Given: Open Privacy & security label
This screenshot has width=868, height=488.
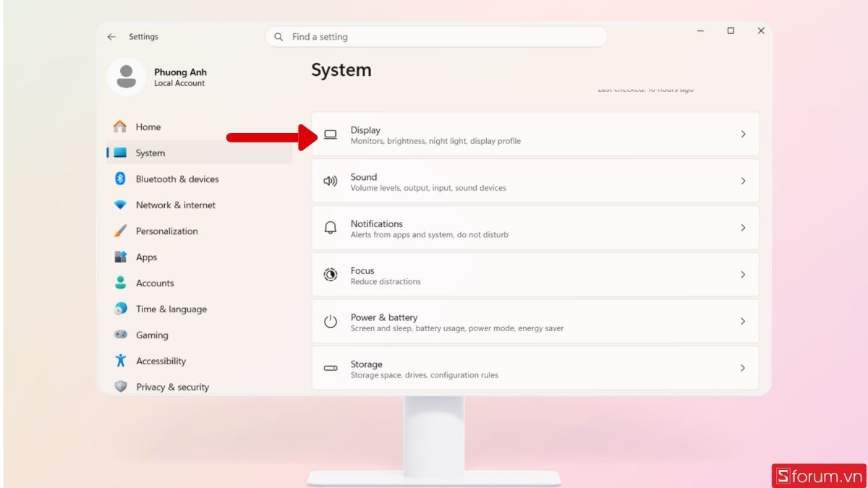Looking at the screenshot, I should click(x=173, y=387).
